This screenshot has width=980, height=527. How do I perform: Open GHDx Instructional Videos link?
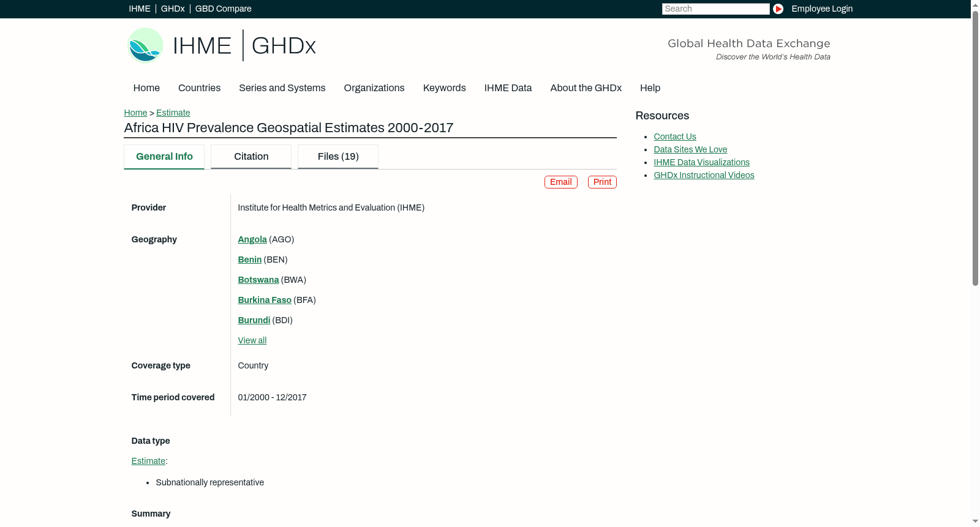(x=704, y=175)
